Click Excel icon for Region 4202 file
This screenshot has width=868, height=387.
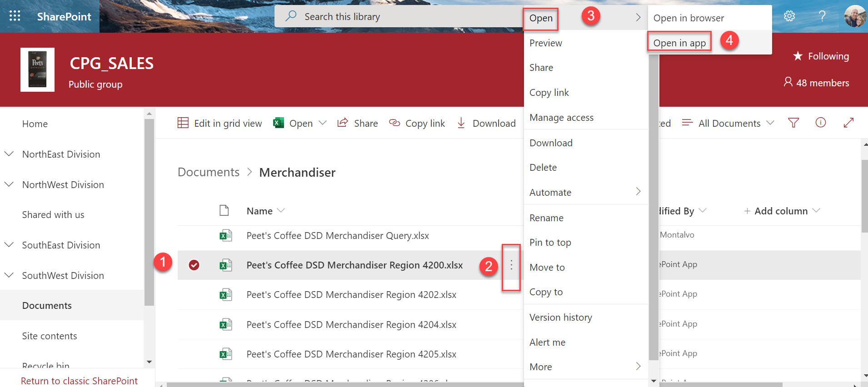tap(226, 295)
